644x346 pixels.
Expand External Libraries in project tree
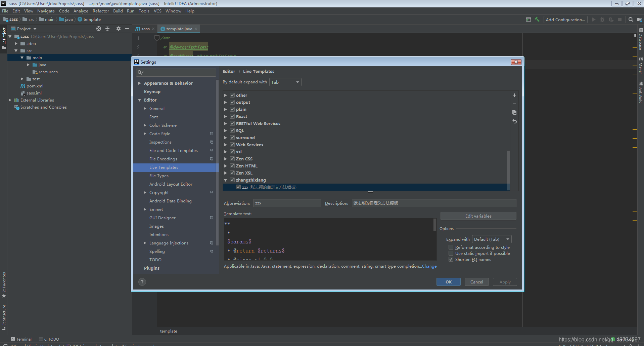click(x=10, y=100)
